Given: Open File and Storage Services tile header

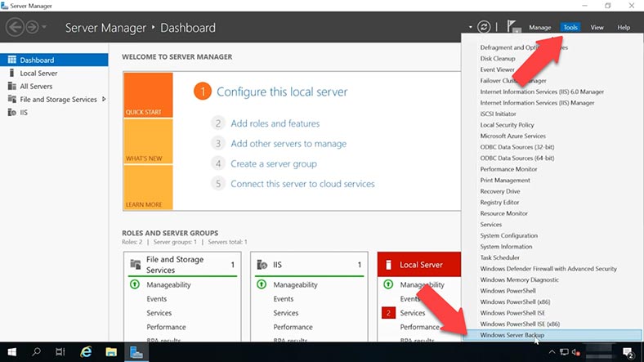Looking at the screenshot, I should click(182, 265).
